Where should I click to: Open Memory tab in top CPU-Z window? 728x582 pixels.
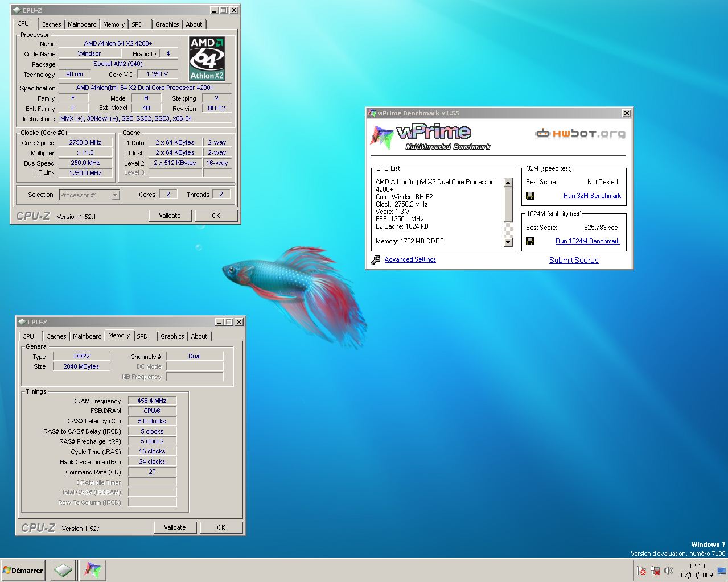point(114,24)
